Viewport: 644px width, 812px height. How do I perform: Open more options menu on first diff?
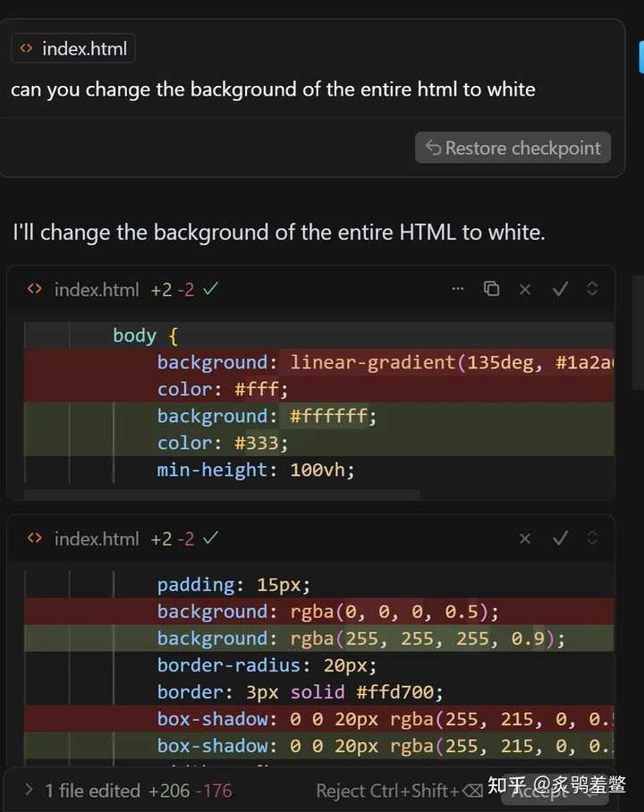click(x=458, y=289)
